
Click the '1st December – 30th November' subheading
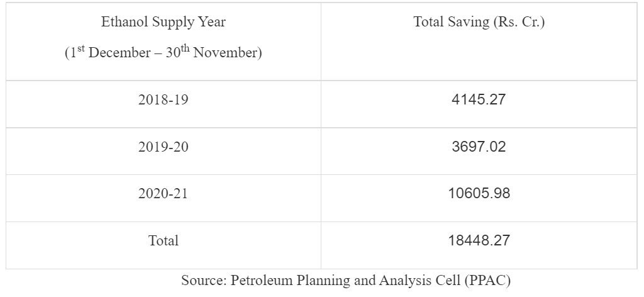pyautogui.click(x=164, y=52)
